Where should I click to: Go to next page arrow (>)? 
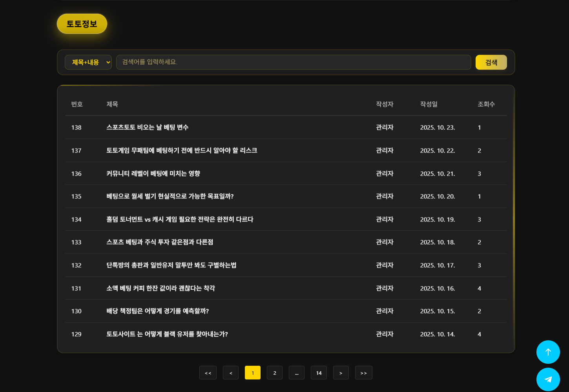341,373
